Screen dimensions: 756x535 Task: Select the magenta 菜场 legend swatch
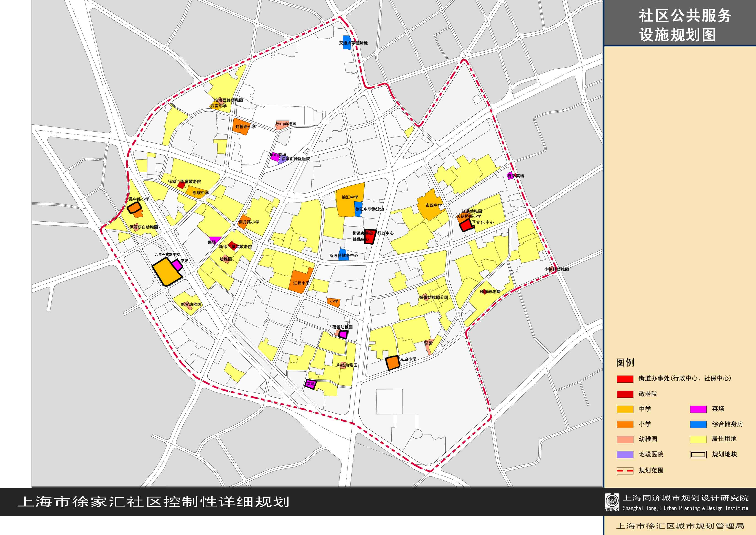[698, 409]
